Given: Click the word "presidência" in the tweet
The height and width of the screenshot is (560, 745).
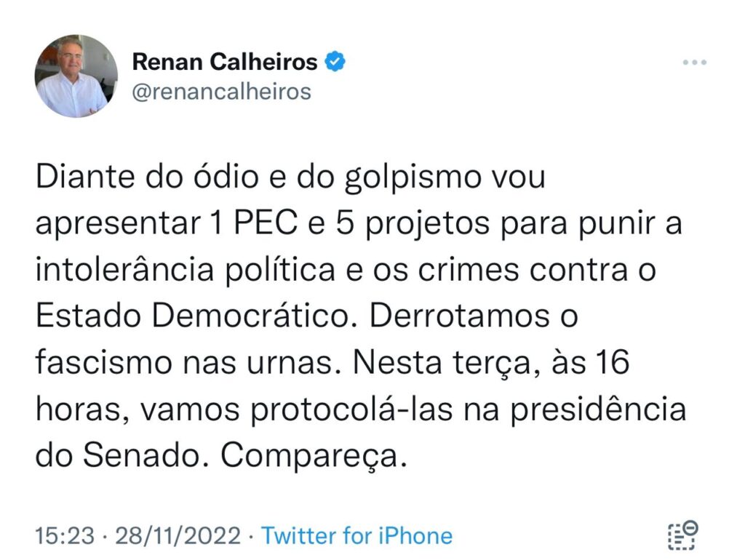Looking at the screenshot, I should [x=607, y=409].
